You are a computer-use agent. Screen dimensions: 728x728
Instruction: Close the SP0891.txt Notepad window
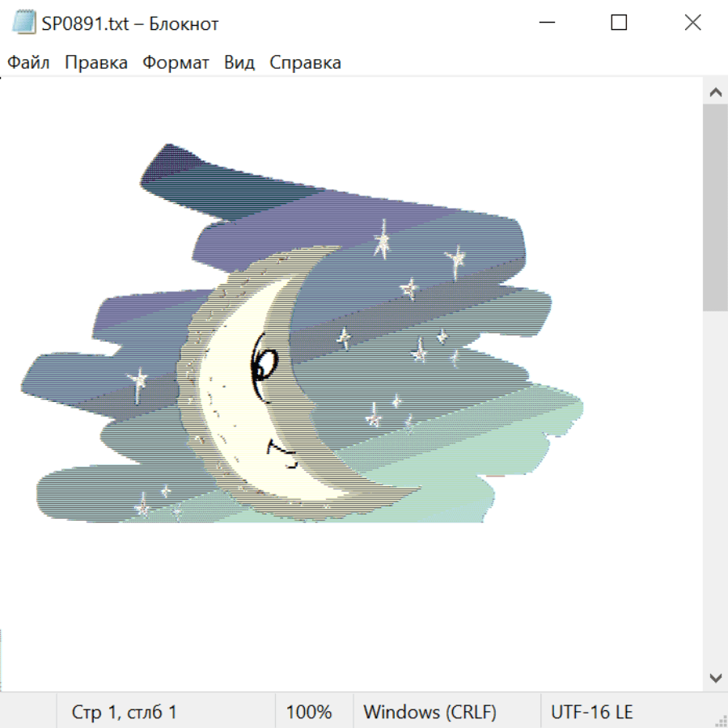point(692,23)
